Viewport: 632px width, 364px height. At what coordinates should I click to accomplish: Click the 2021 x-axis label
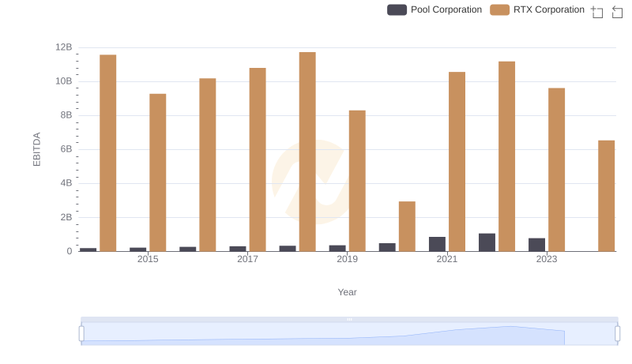[447, 259]
